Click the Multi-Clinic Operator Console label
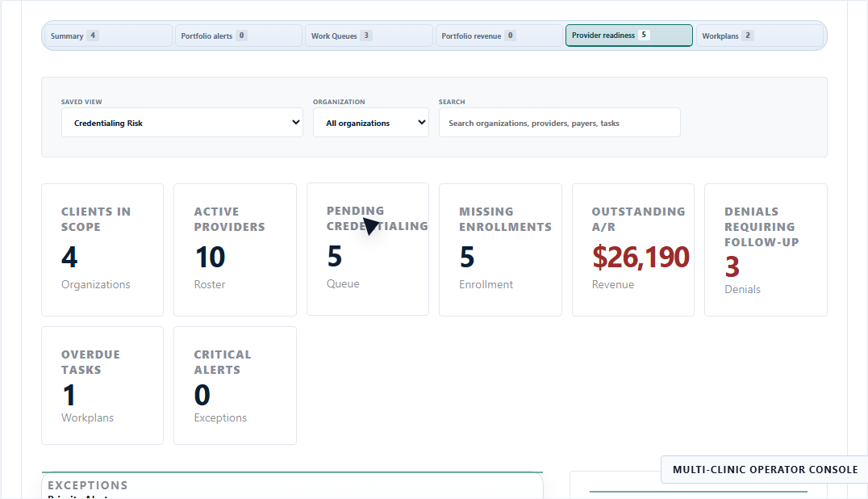868x499 pixels. click(765, 470)
